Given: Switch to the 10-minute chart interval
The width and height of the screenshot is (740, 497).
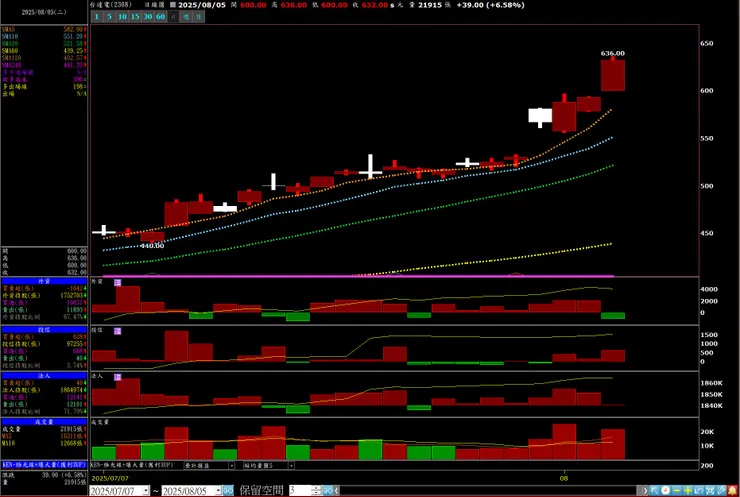Looking at the screenshot, I should pos(122,17).
